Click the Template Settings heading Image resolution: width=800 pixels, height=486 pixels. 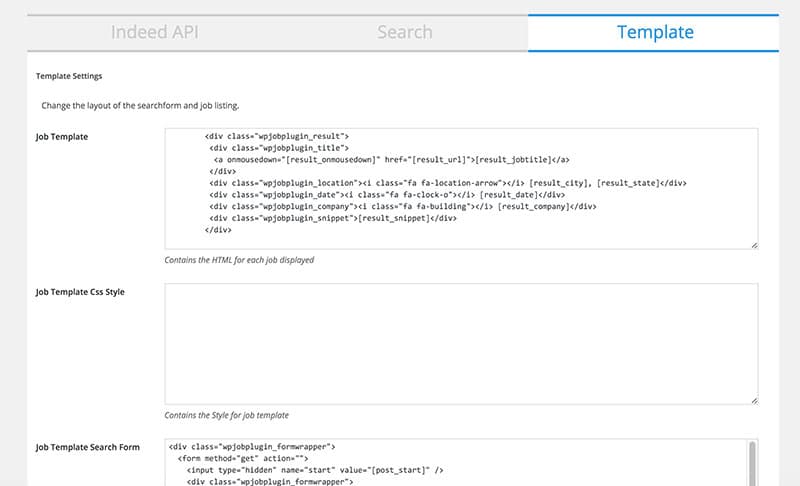pos(69,76)
